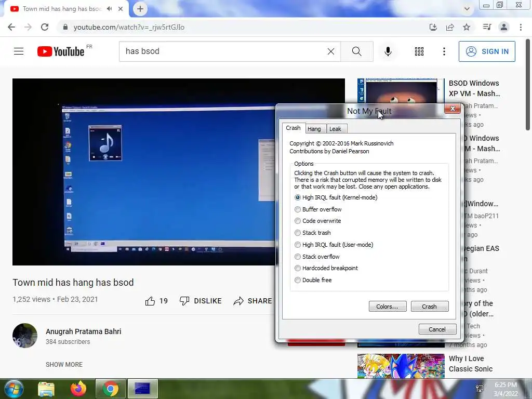Viewport: 532px width, 399px height.
Task: Share this page from the address bar
Action: [450, 27]
